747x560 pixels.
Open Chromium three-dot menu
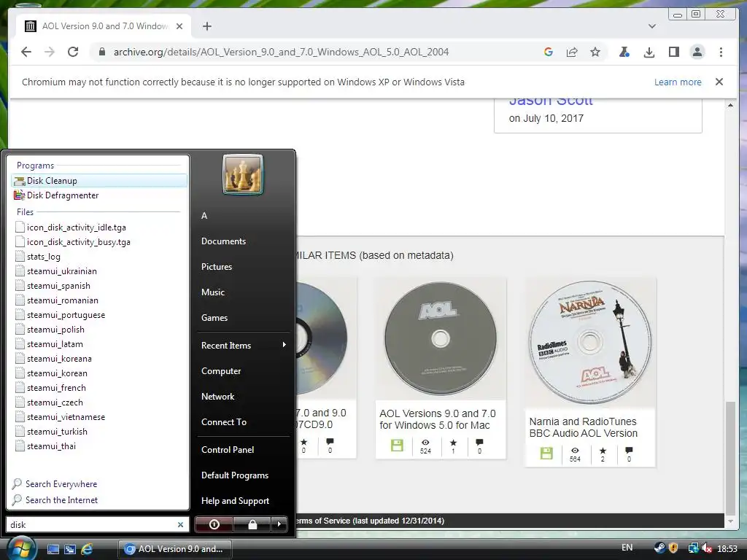721,52
